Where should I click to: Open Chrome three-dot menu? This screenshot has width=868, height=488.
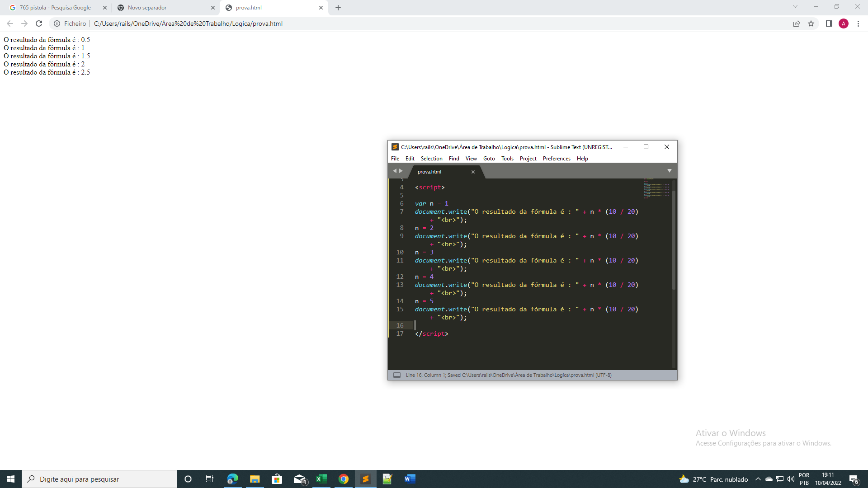(858, 23)
